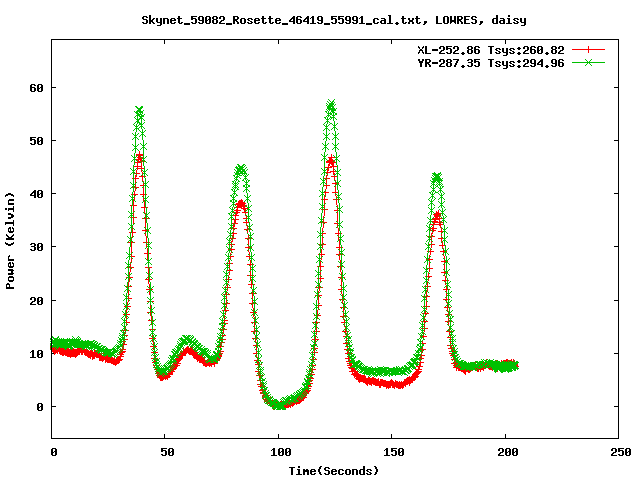This screenshot has height=480, width=640.
Task: Click the y-axis tick label 50
Action: [36, 141]
